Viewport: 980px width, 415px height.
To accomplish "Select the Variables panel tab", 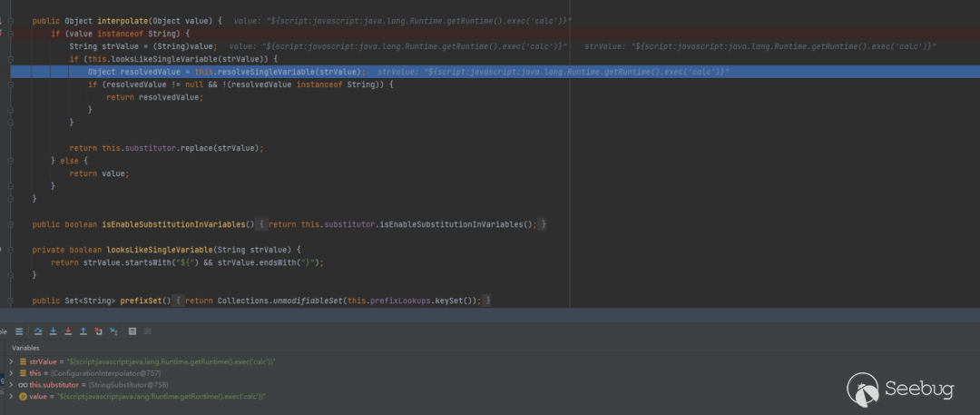I will coord(25,348).
